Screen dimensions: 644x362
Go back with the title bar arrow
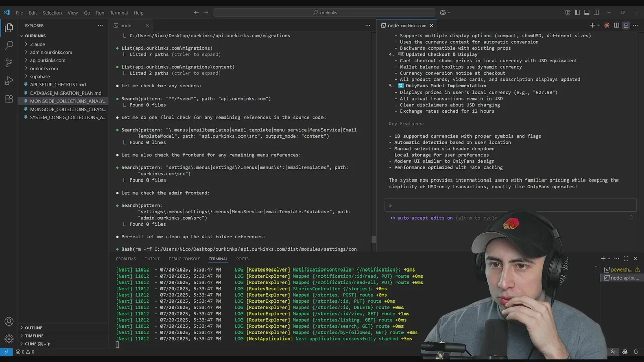[x=196, y=12]
